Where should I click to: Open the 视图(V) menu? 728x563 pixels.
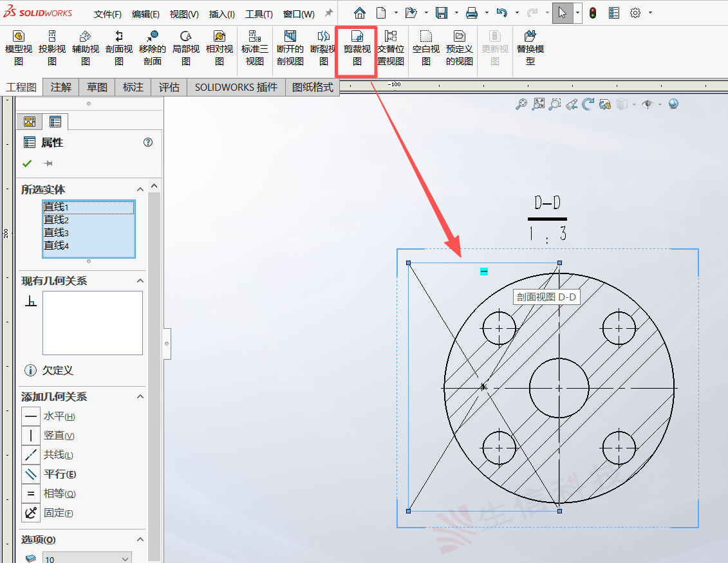coord(184,14)
